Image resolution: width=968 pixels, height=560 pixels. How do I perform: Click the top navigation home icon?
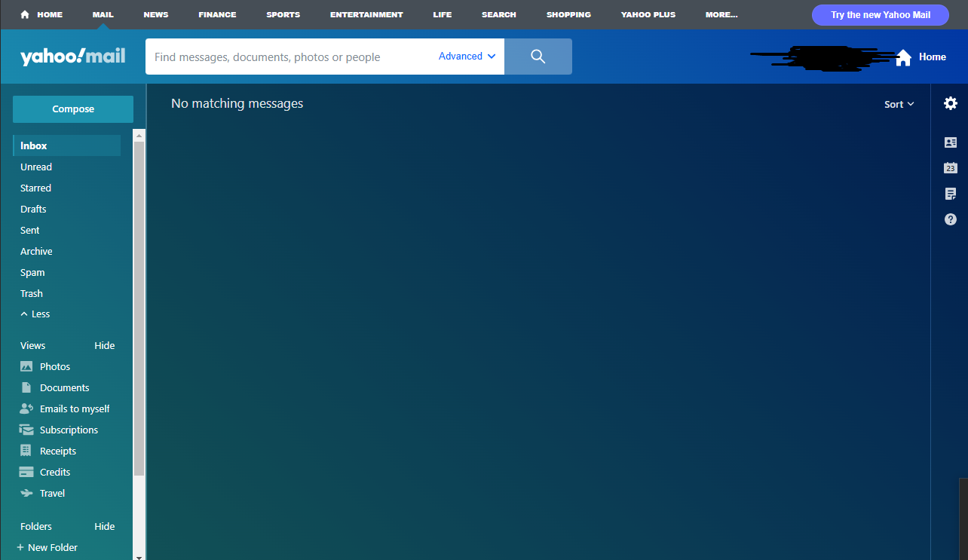[x=25, y=14]
